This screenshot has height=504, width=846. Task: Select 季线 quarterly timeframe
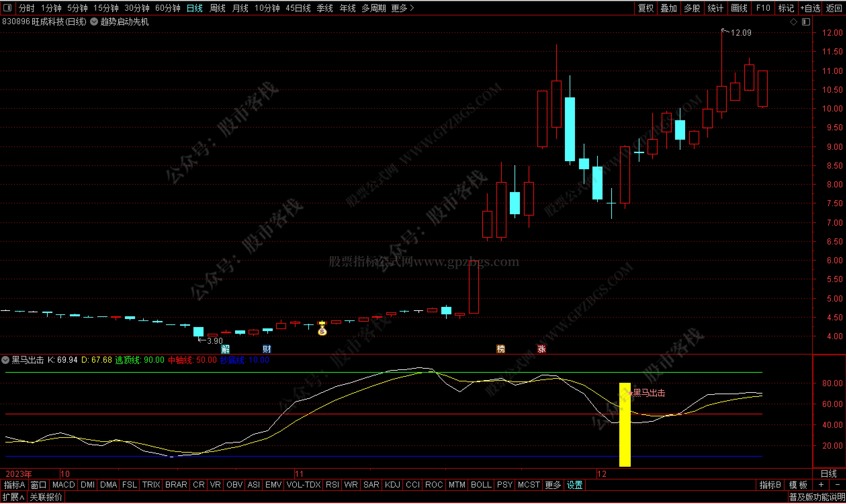[x=325, y=8]
